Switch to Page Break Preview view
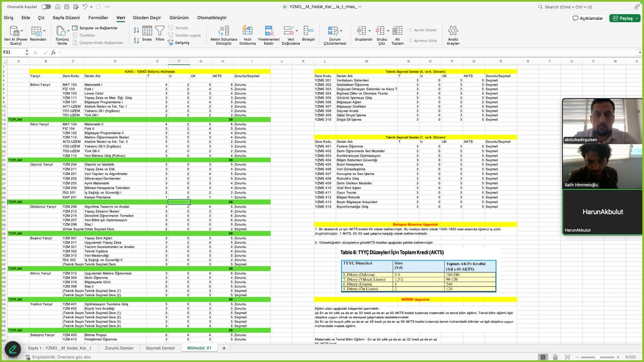Viewport: 644px width, 362px height. [x=568, y=357]
